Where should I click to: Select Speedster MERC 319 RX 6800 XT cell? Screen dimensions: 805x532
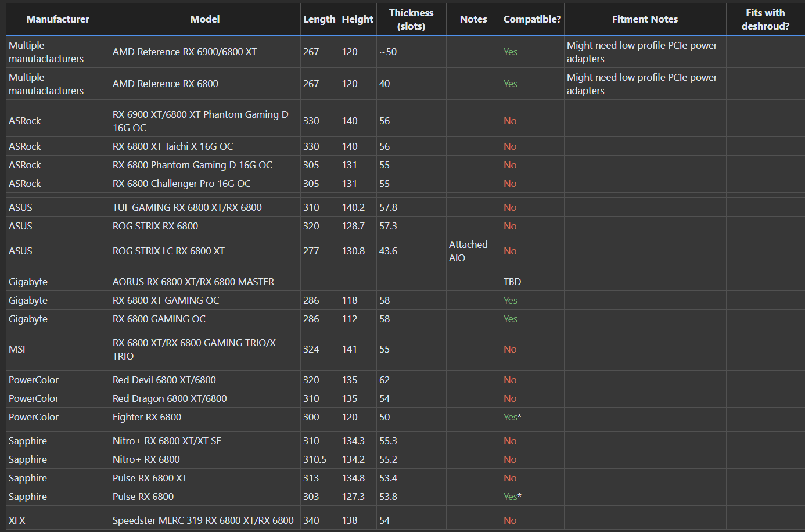pyautogui.click(x=205, y=520)
